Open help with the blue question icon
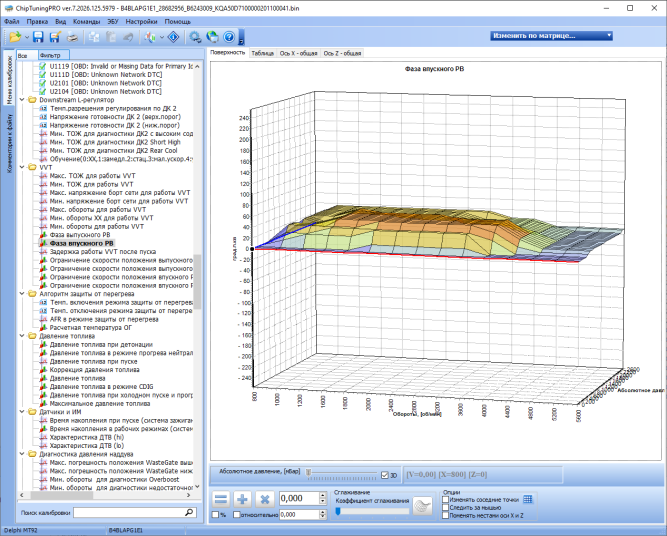 229,37
